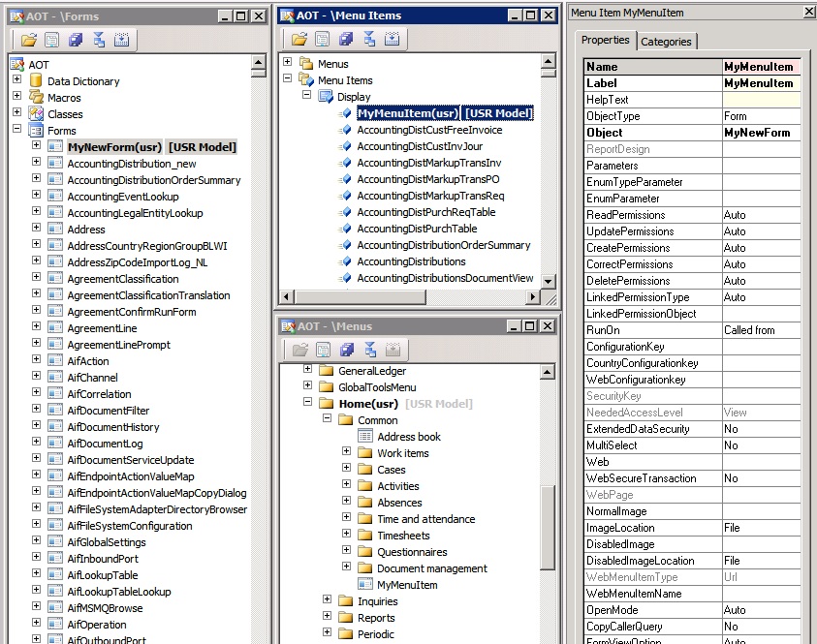The width and height of the screenshot is (817, 644).
Task: Click the Compile icon in Menu Items toolbar
Action: (392, 39)
